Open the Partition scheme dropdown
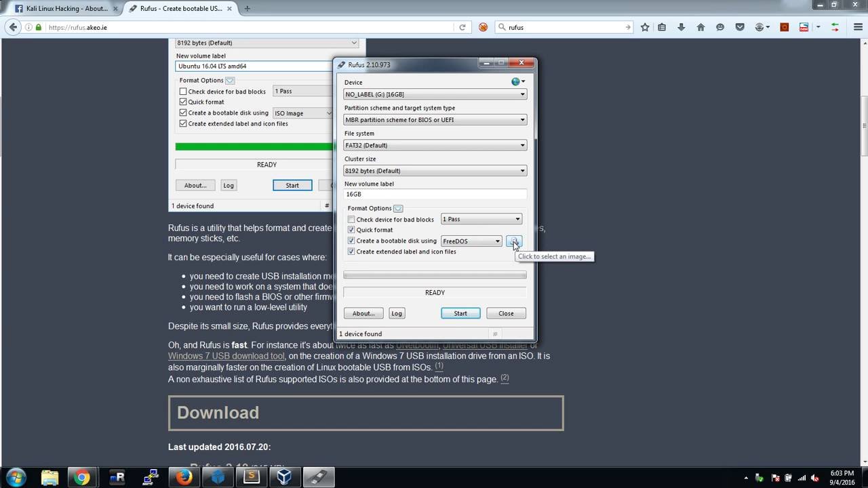This screenshot has width=868, height=488. (x=435, y=120)
